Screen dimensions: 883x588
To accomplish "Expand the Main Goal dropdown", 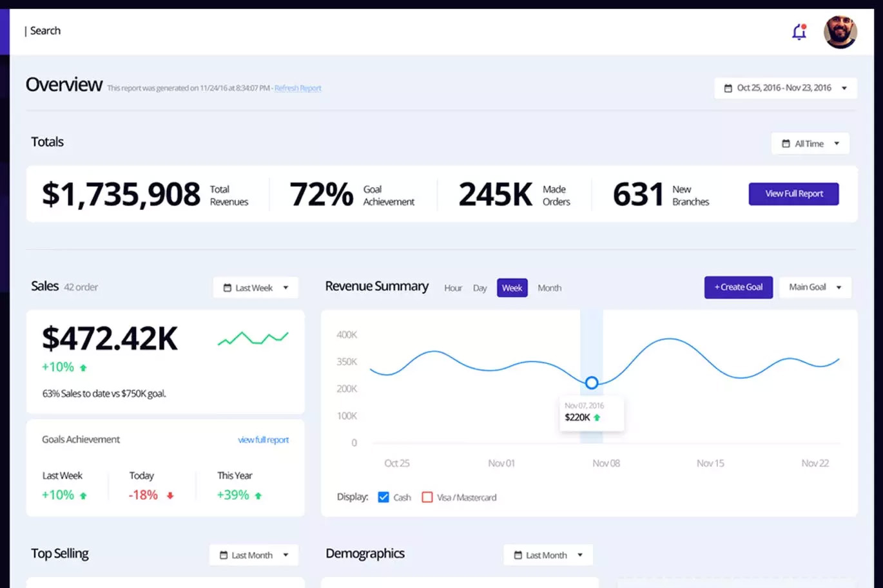I will click(815, 287).
